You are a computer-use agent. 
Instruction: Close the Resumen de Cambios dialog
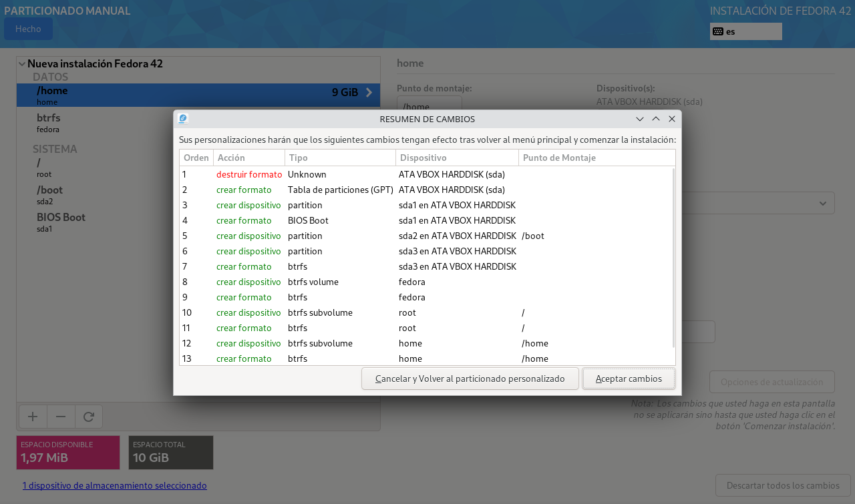tap(672, 119)
